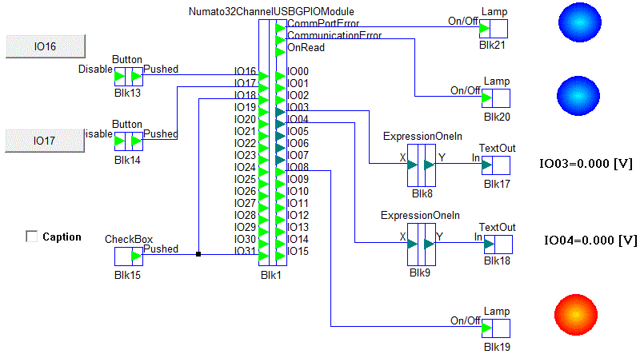The width and height of the screenshot is (644, 358).
Task: Click Pushed output pin of Blk15 CheckBox
Action: 136,257
